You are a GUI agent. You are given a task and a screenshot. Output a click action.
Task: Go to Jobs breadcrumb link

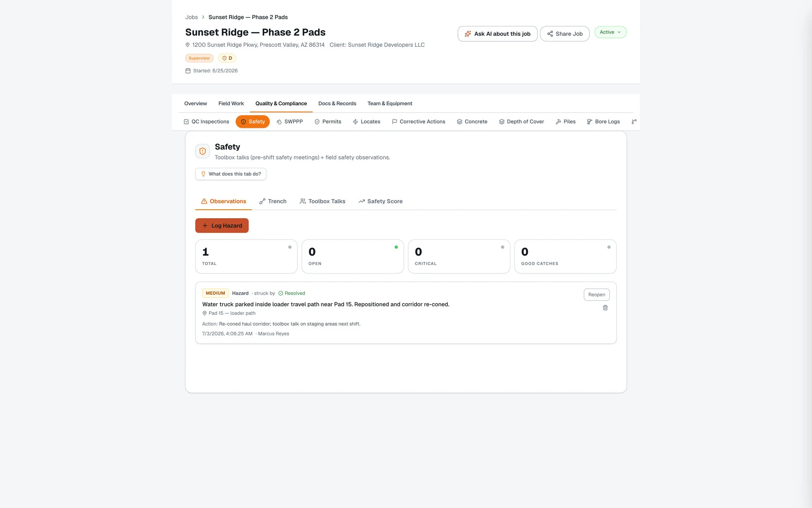tap(192, 17)
